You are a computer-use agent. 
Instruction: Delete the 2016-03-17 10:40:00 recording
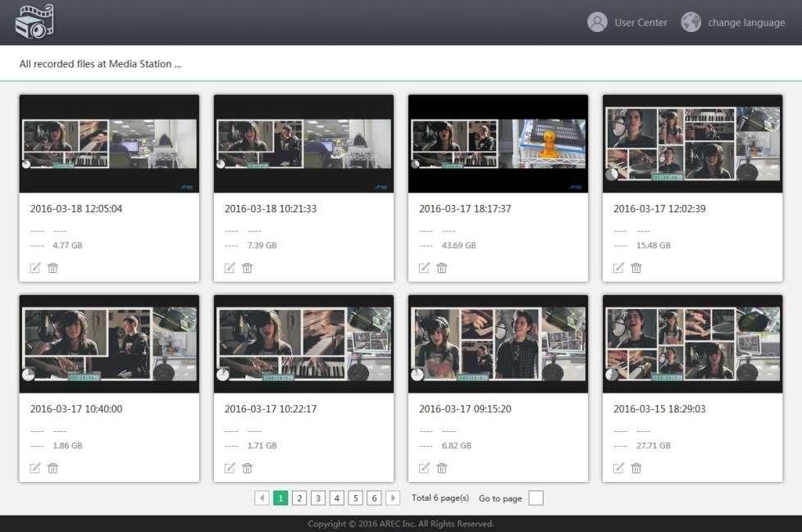52,468
